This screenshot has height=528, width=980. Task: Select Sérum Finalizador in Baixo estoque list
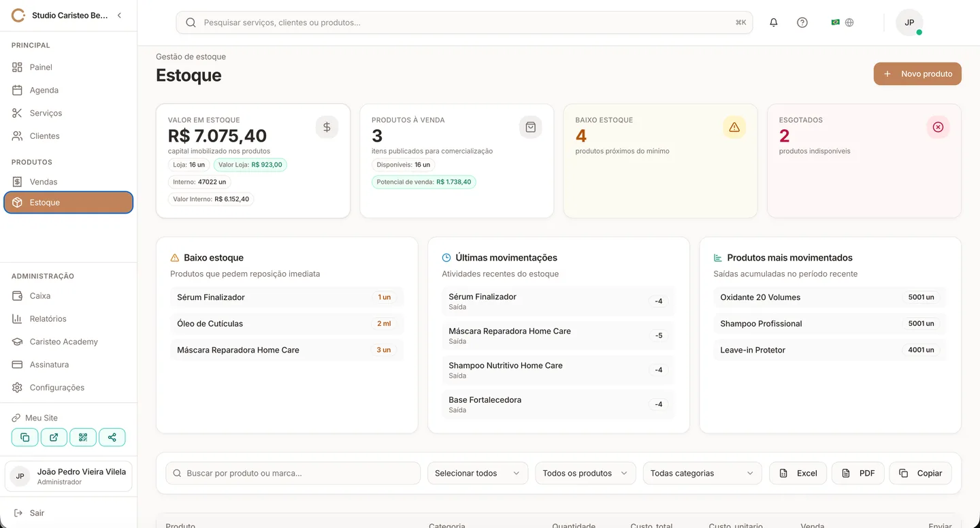tap(287, 297)
